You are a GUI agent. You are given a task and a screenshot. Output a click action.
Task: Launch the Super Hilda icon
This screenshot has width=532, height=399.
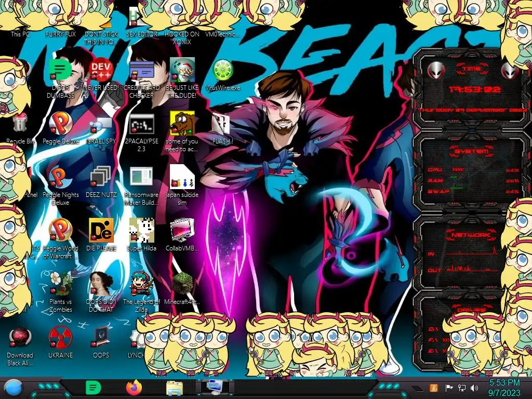[141, 231]
